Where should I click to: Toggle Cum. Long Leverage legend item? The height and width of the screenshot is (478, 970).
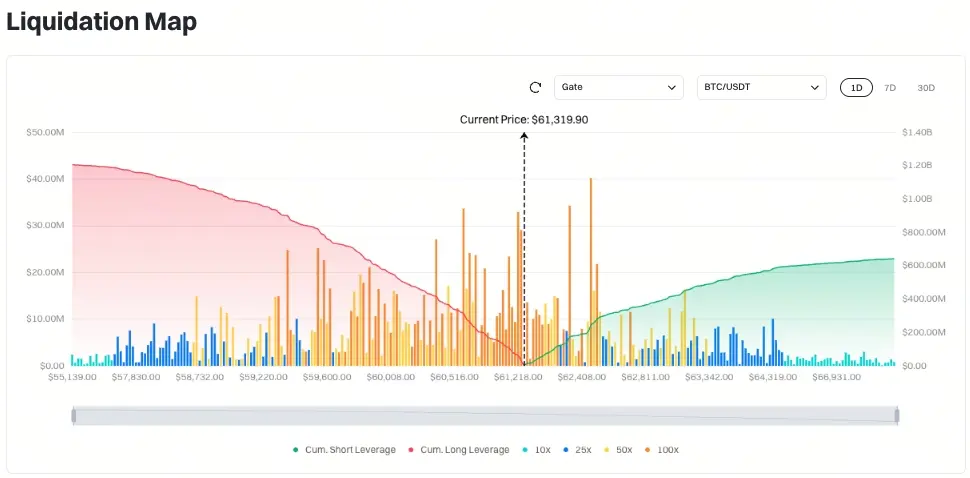(x=458, y=450)
